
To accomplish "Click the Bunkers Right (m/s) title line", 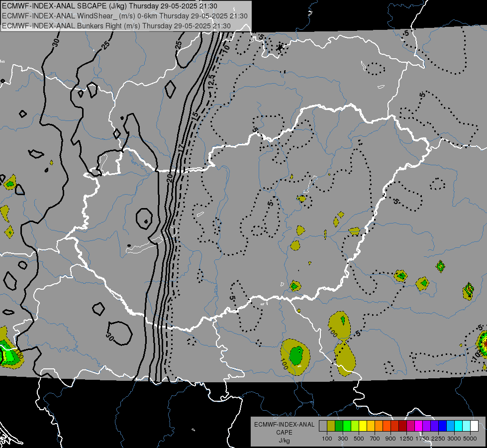I will click(x=116, y=26).
